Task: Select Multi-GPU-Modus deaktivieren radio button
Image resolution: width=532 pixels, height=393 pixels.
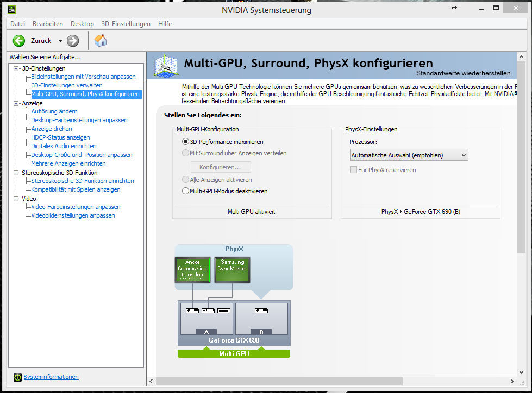Action: point(185,191)
